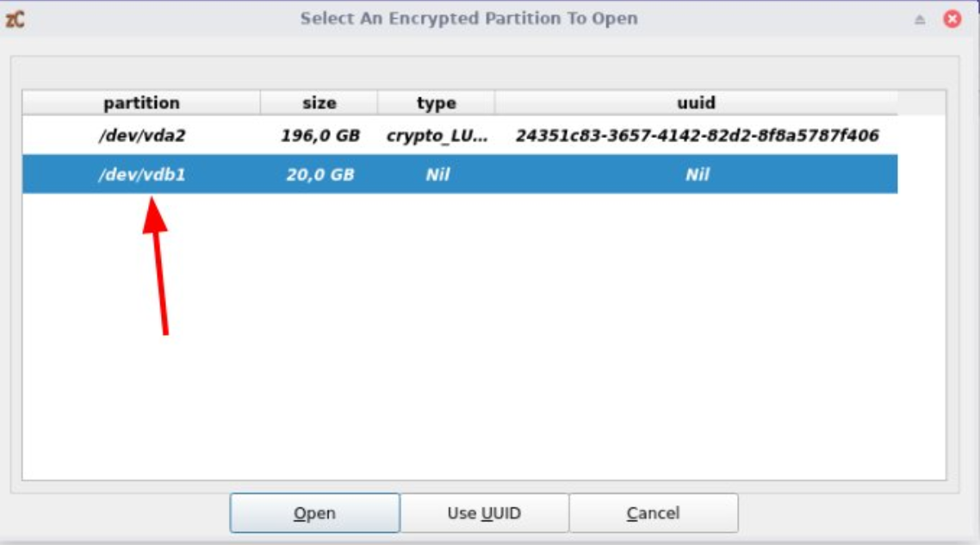Open the selected encrypted partition
Image resolution: width=980 pixels, height=545 pixels.
(314, 513)
